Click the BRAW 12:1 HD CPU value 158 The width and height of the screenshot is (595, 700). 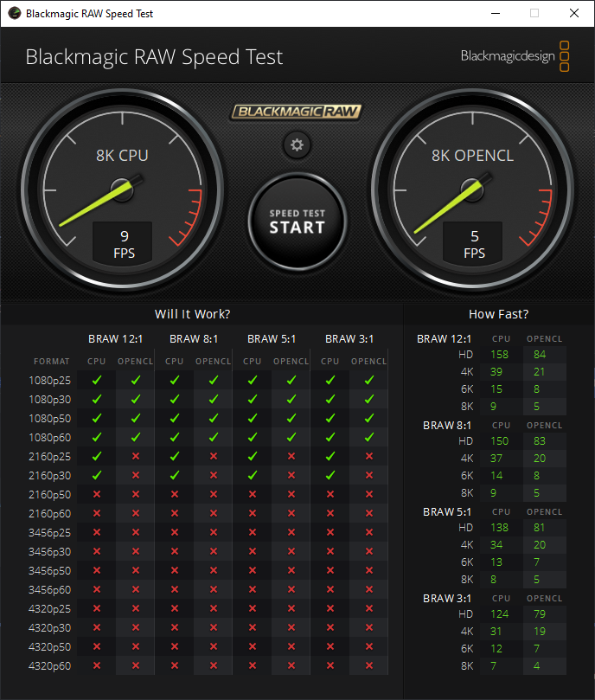500,355
